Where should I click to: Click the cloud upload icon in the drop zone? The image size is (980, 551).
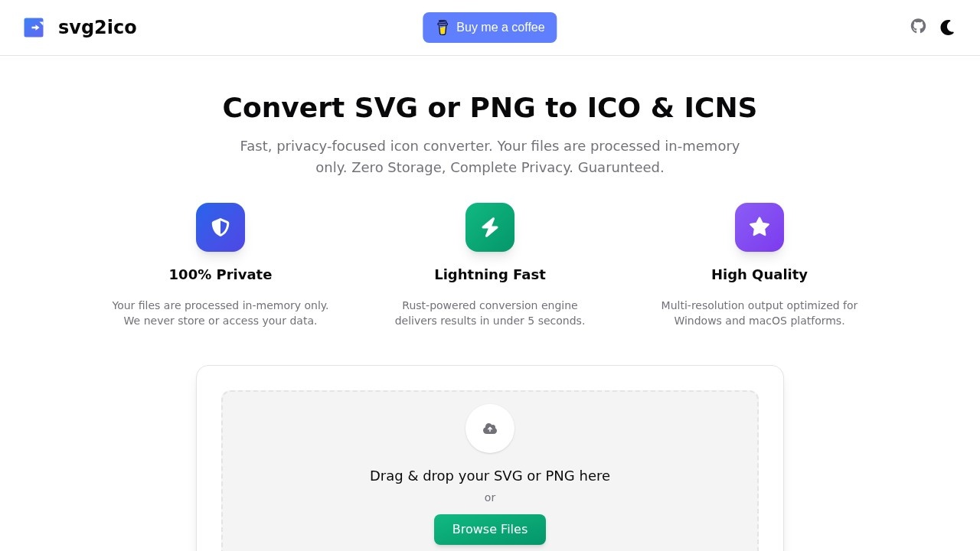click(490, 428)
